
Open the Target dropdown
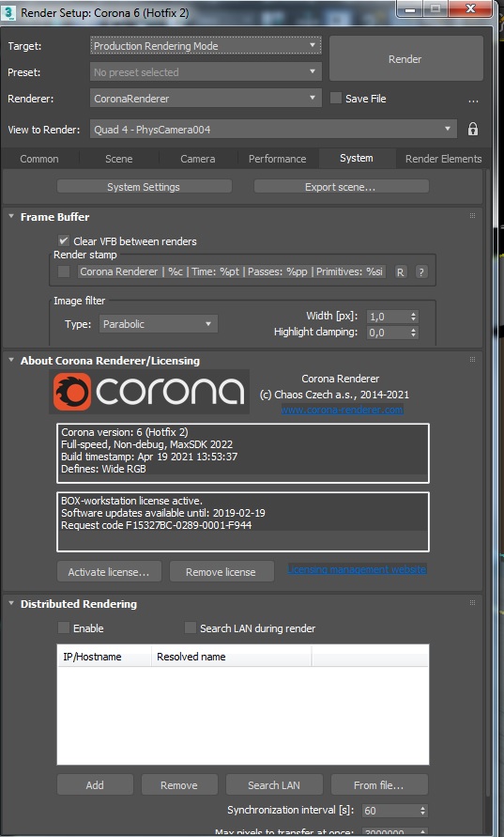[206, 46]
